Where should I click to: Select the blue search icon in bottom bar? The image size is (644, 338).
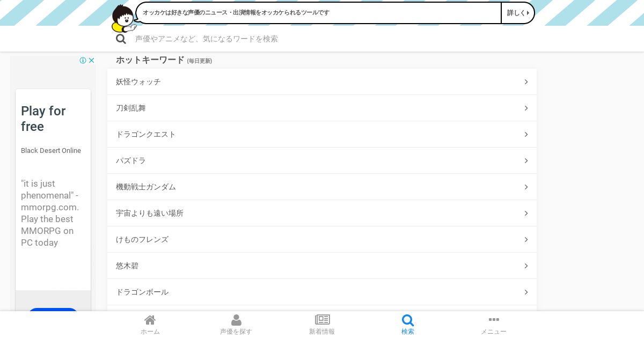(408, 320)
